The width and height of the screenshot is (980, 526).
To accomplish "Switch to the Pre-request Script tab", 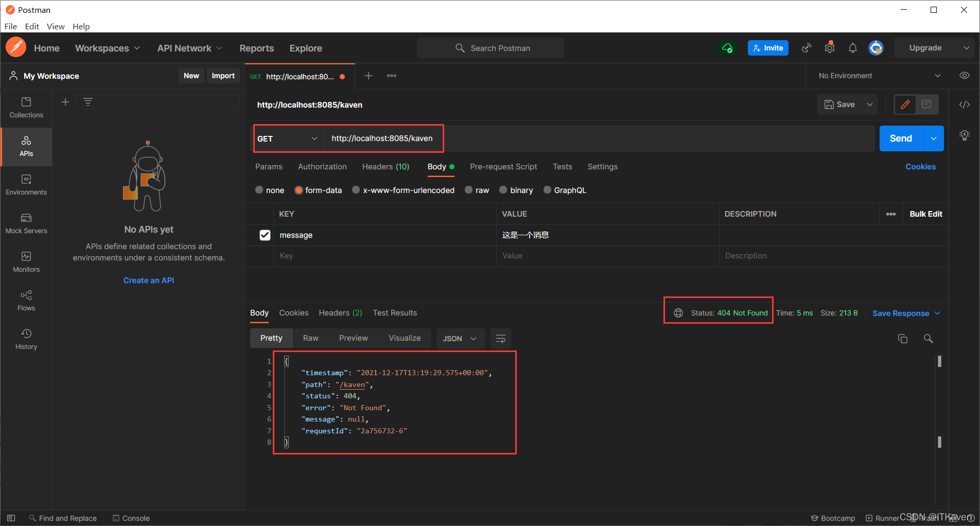I will (x=503, y=167).
